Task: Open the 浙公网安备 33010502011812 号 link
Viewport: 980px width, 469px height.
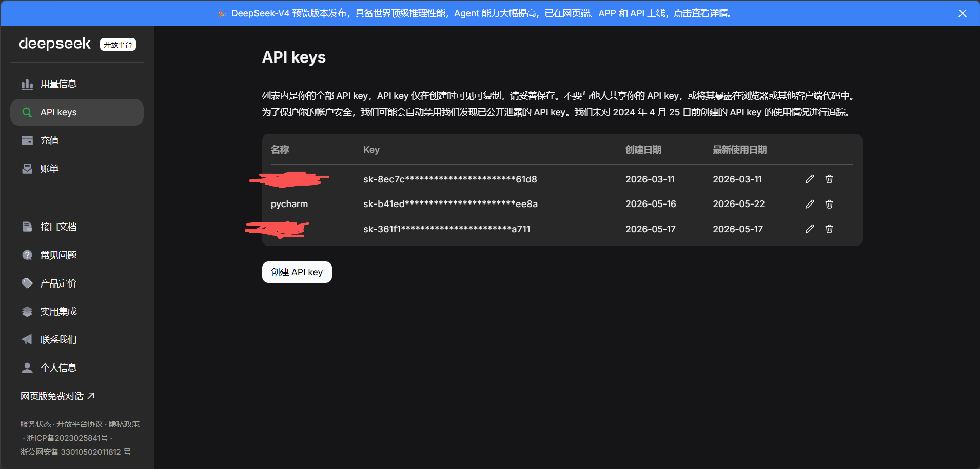Action: 75,452
